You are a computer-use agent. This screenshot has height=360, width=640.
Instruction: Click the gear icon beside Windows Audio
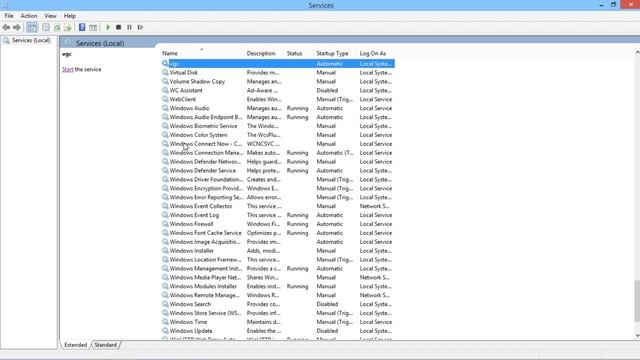165,108
